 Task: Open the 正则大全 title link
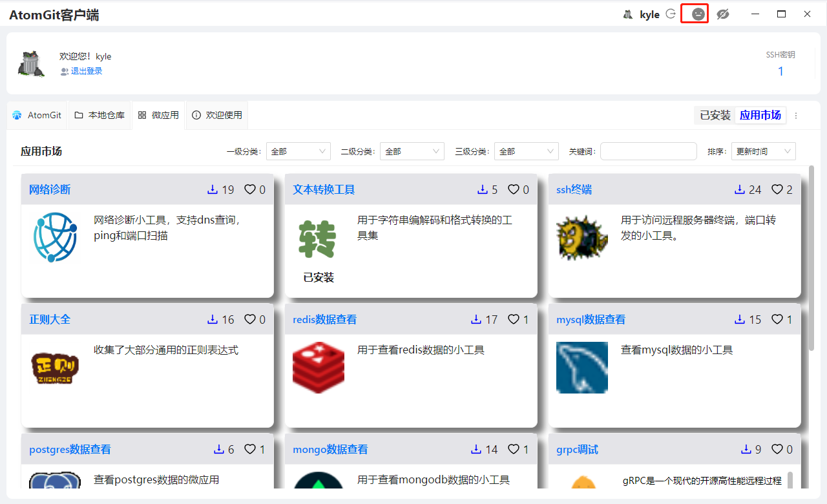(x=50, y=319)
